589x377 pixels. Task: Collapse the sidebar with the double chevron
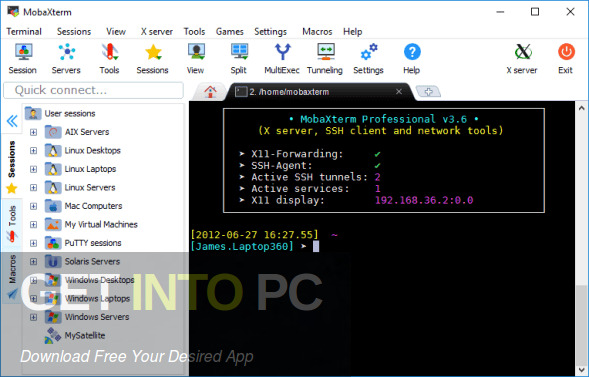click(12, 121)
